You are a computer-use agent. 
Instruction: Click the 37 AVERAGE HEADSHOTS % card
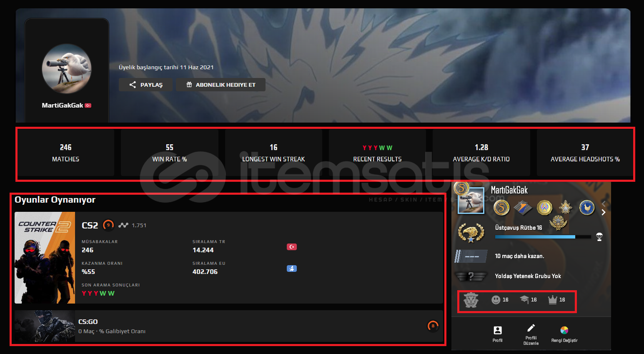[x=585, y=153]
